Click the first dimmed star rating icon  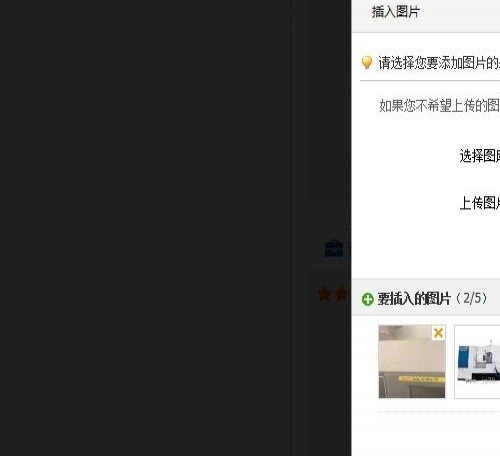(325, 294)
